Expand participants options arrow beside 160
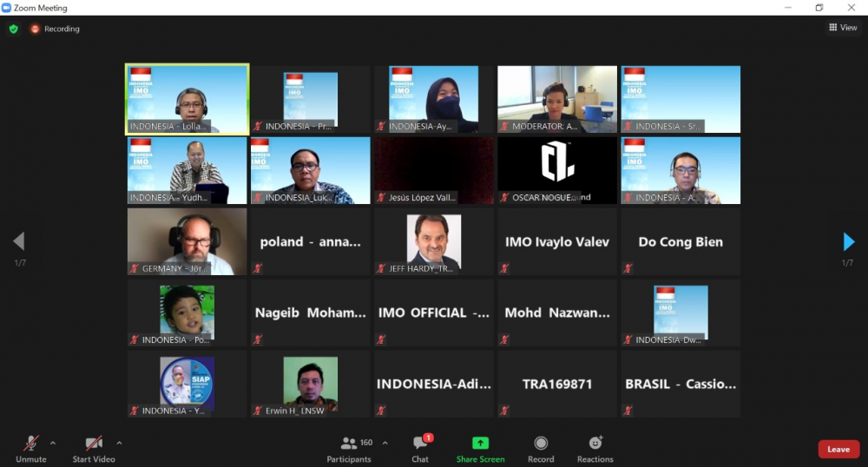The width and height of the screenshot is (868, 467). tap(385, 444)
